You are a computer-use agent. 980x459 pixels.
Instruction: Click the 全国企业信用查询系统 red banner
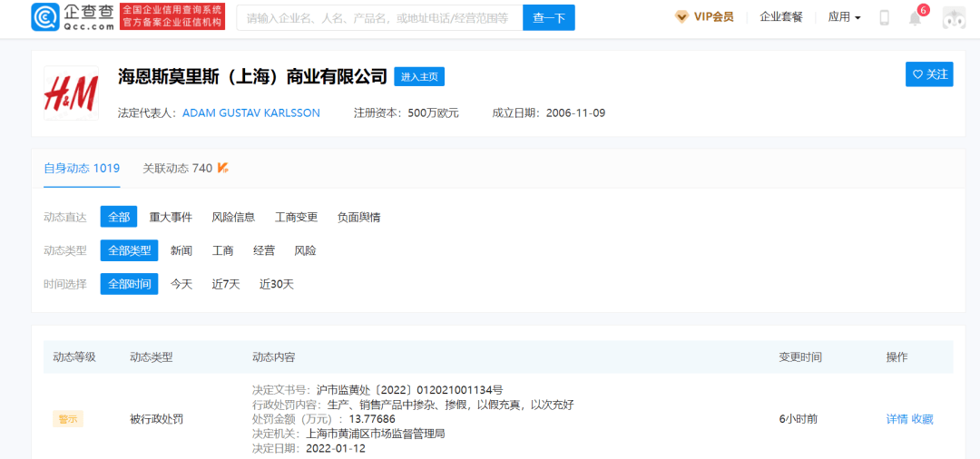coord(171,17)
